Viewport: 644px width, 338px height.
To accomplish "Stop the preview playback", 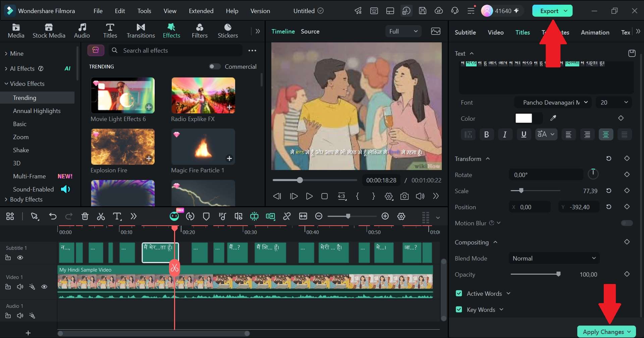I will point(324,196).
